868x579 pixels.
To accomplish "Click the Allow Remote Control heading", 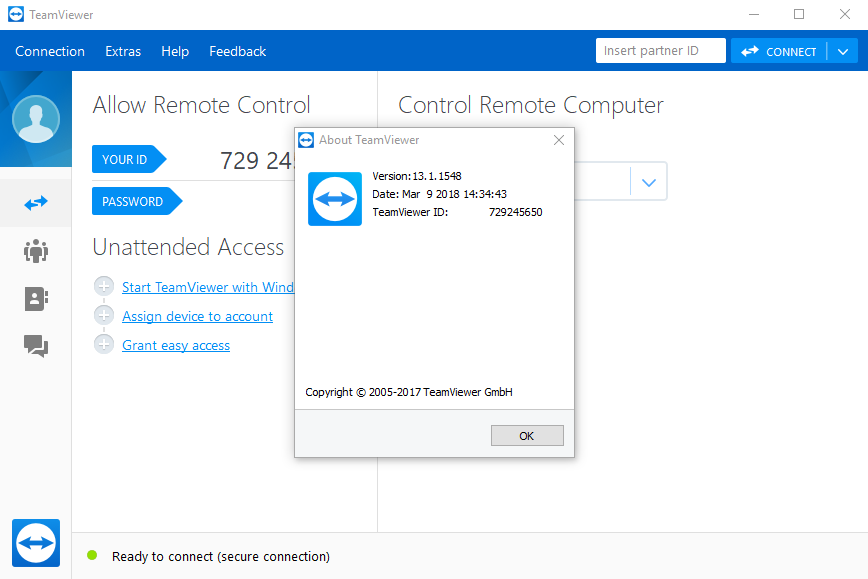I will pyautogui.click(x=202, y=105).
